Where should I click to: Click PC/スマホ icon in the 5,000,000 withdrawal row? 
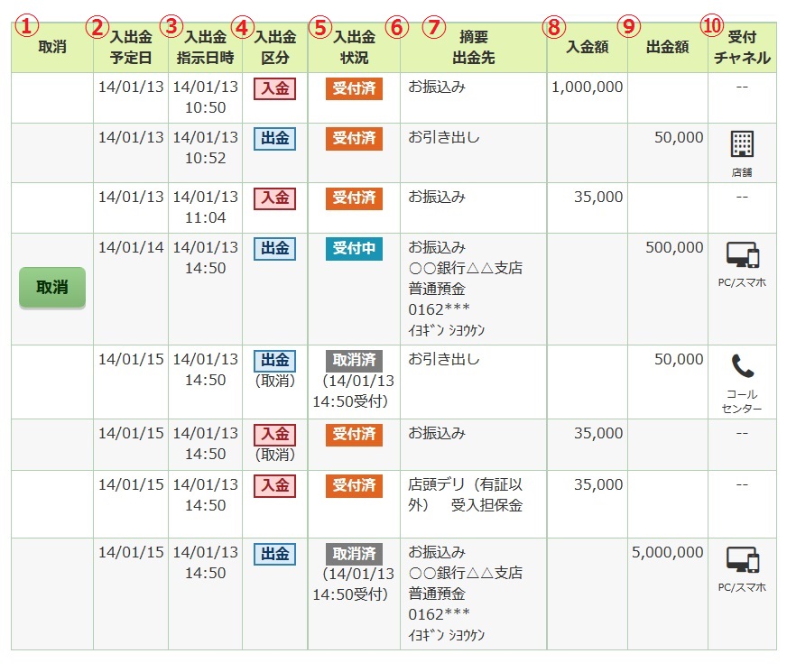[x=742, y=561]
